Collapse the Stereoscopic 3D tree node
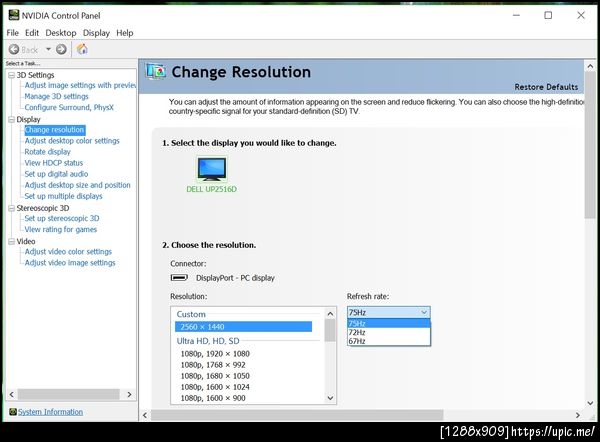 [x=11, y=208]
